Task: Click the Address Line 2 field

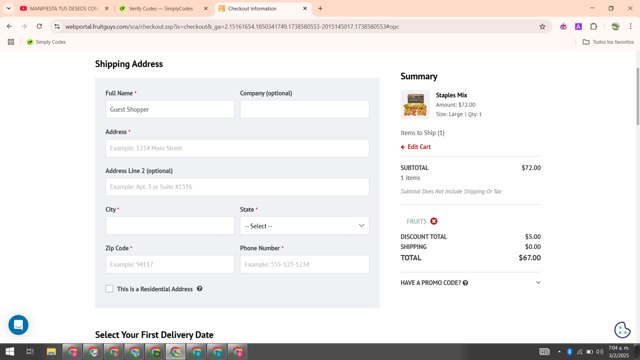Action: [237, 187]
